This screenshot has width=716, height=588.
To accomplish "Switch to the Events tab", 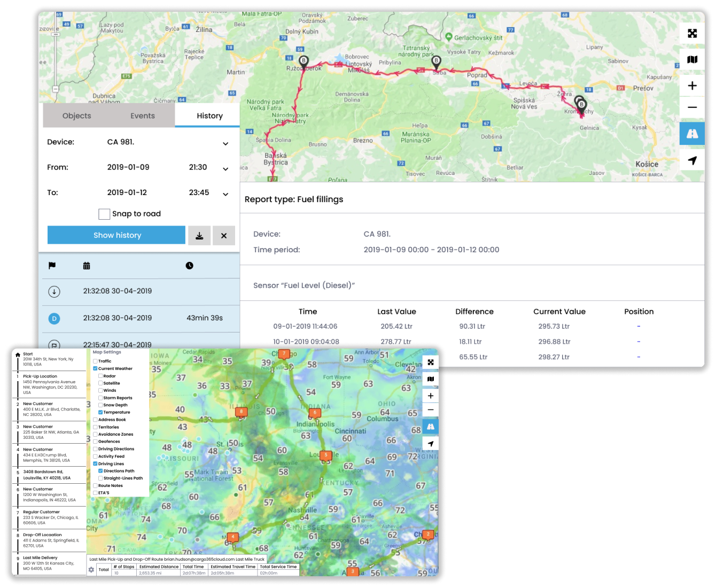I will click(x=143, y=116).
